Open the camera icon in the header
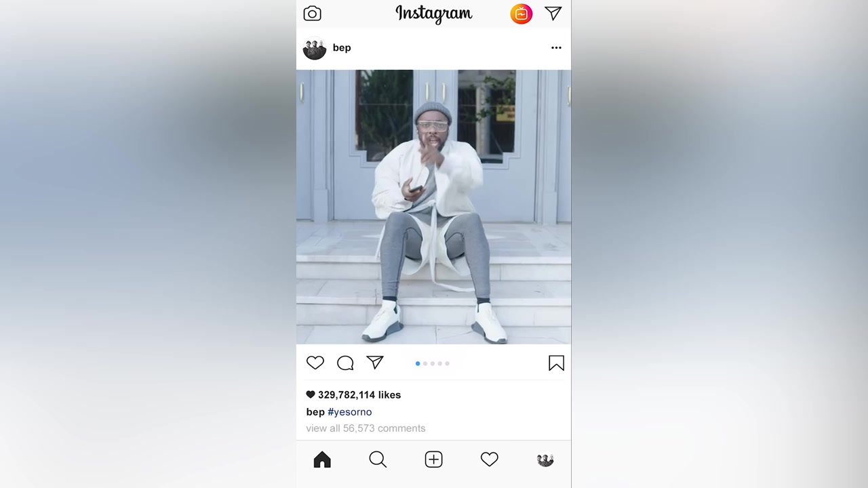Image resolution: width=868 pixels, height=488 pixels. tap(312, 14)
